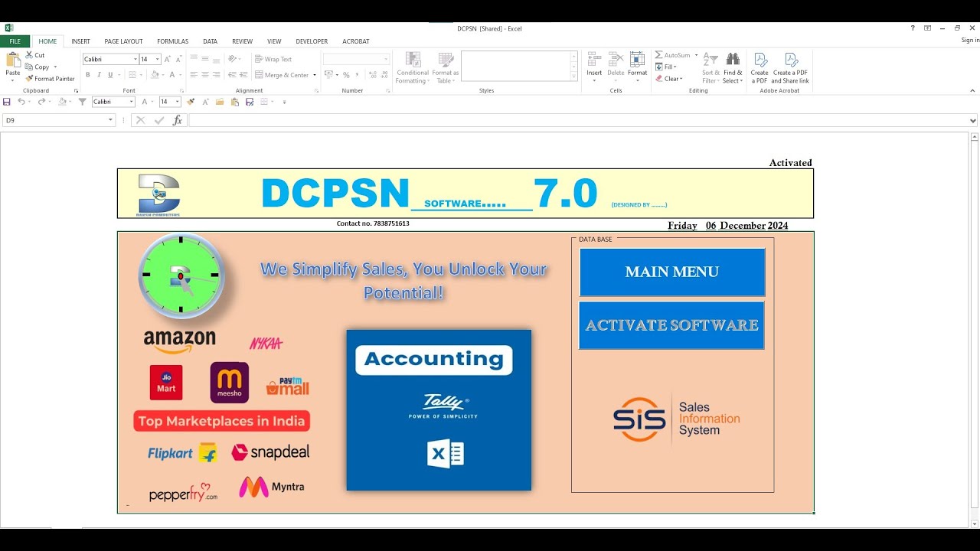Switch to the PAGE LAYOUT tab
Image resolution: width=980 pixels, height=551 pixels.
(x=123, y=41)
